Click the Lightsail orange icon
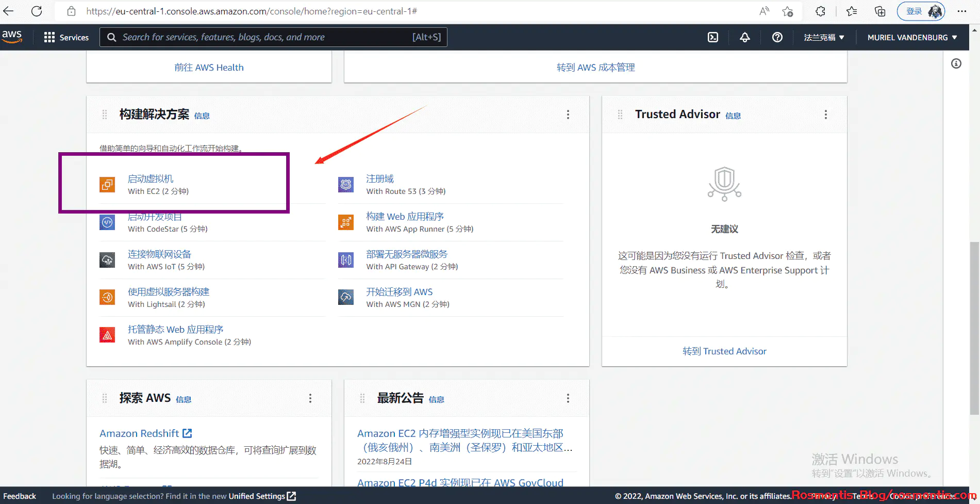The width and height of the screenshot is (980, 504). coord(107,298)
